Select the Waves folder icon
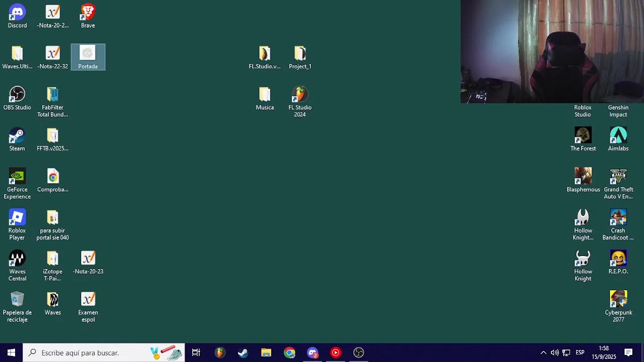The image size is (644, 362). point(53,303)
